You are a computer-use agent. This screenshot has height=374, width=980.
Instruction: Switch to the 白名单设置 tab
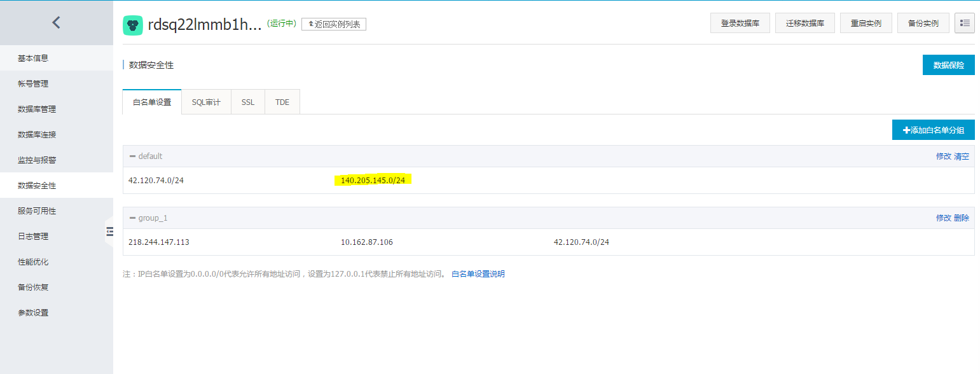click(x=152, y=102)
